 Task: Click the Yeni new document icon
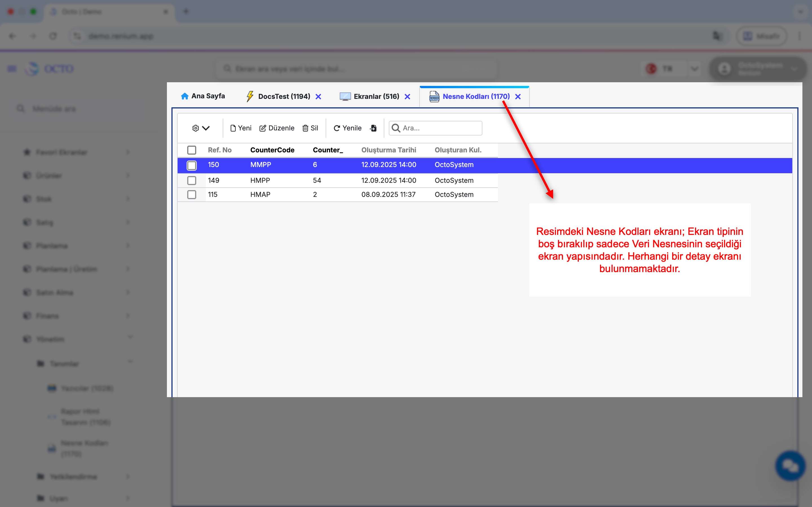[x=233, y=128]
